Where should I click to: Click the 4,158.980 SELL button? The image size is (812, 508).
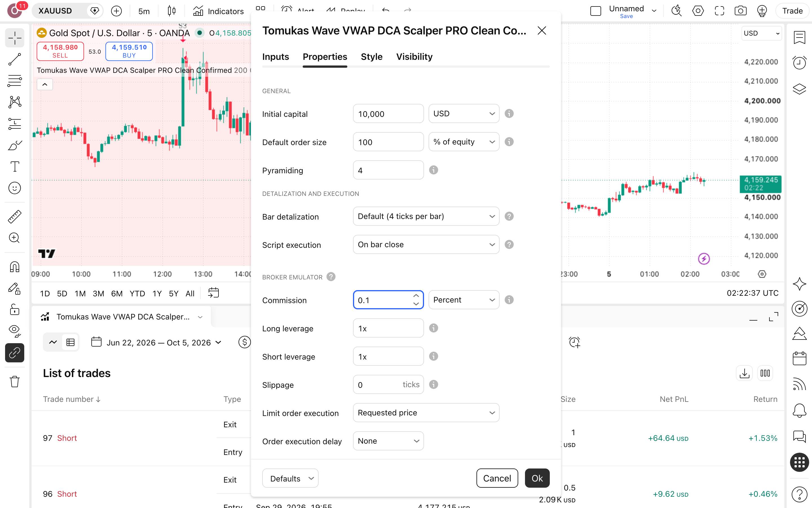coord(60,51)
